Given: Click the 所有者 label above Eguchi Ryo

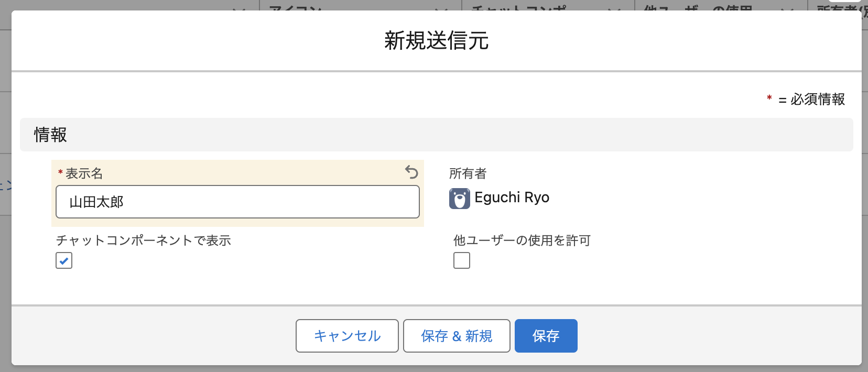Looking at the screenshot, I should pyautogui.click(x=468, y=173).
